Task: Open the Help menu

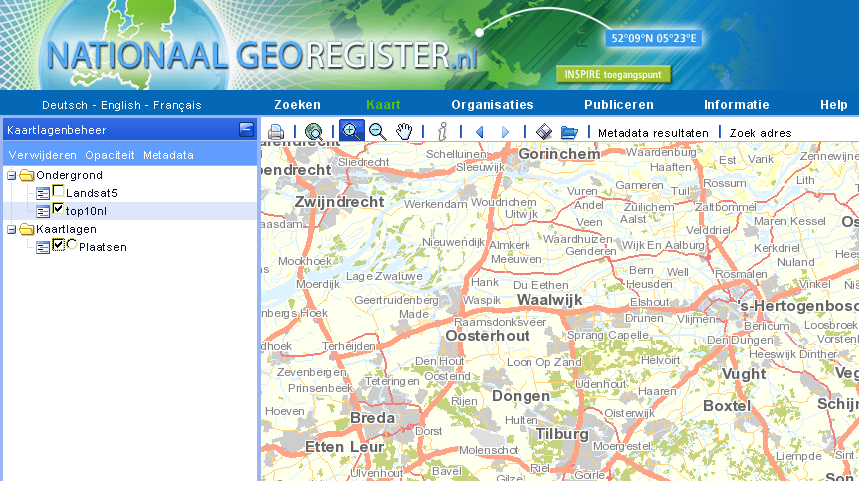Action: 834,105
